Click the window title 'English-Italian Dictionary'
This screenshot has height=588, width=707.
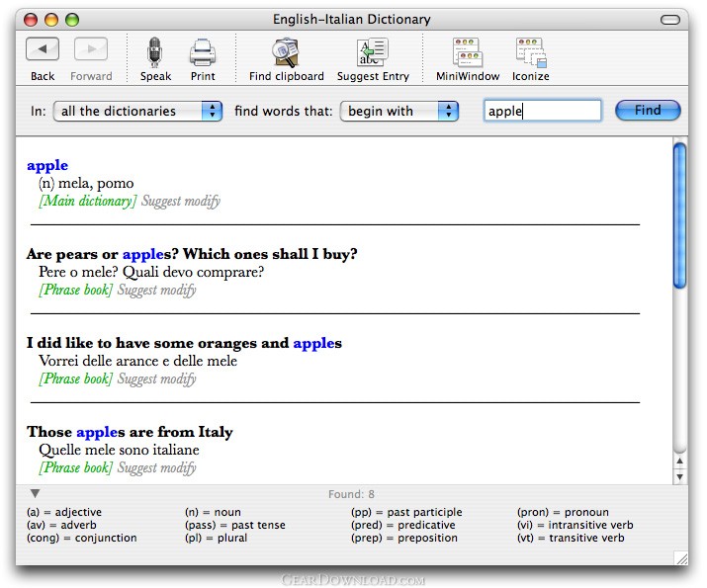pyautogui.click(x=352, y=20)
